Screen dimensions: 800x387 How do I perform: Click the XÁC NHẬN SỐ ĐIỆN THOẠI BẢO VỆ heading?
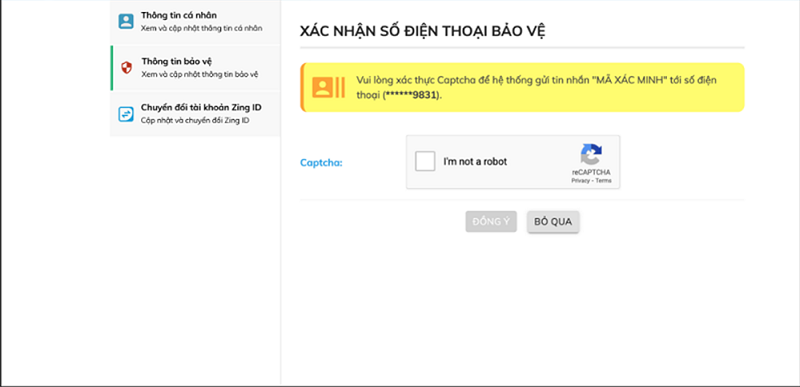pyautogui.click(x=423, y=31)
